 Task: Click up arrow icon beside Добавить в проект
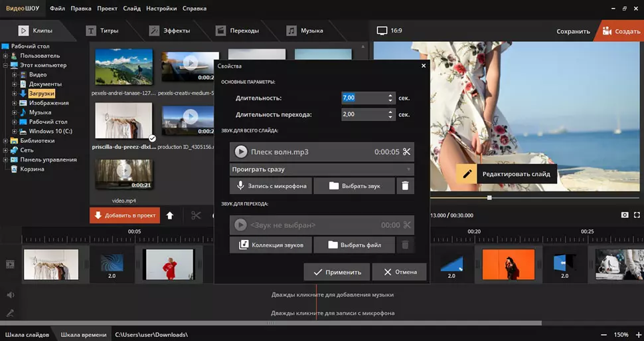(170, 215)
